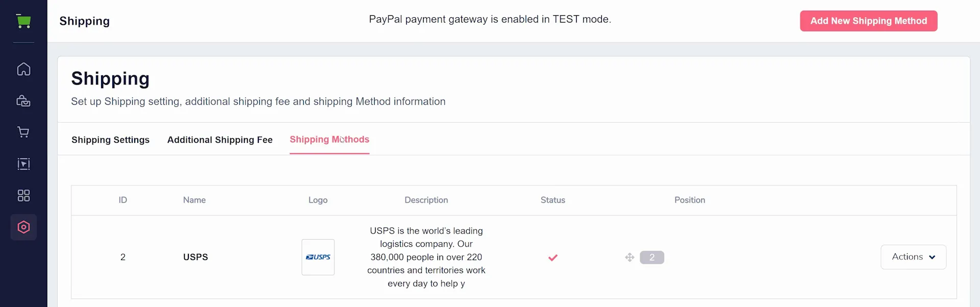980x307 pixels.
Task: Open the grid apps sidebar icon
Action: point(23,196)
